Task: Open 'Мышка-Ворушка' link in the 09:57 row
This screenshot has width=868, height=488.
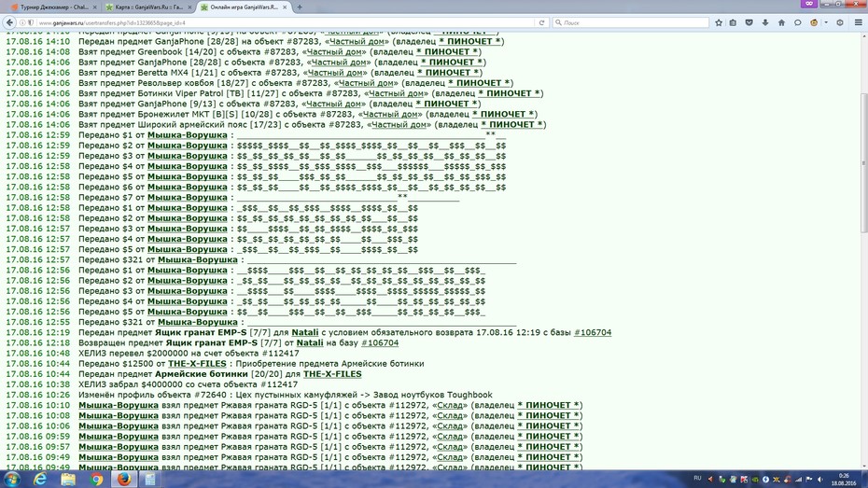Action: click(x=118, y=447)
